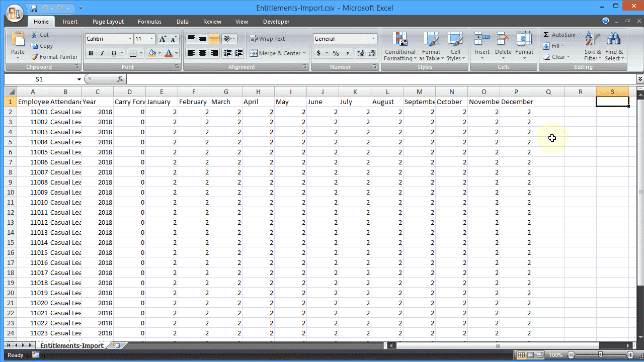The height and width of the screenshot is (362, 644).
Task: Apply the font color A
Action: tap(169, 53)
